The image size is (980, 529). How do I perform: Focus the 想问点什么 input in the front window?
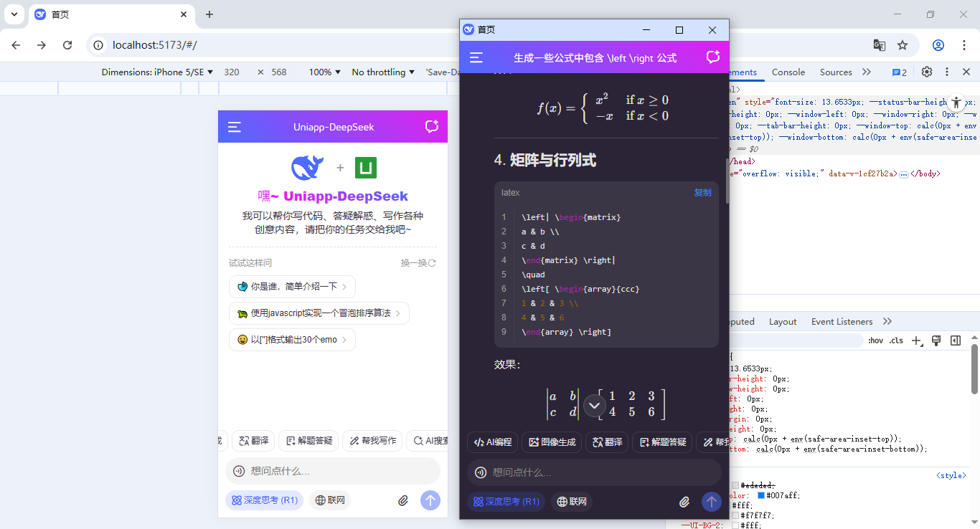tap(594, 472)
